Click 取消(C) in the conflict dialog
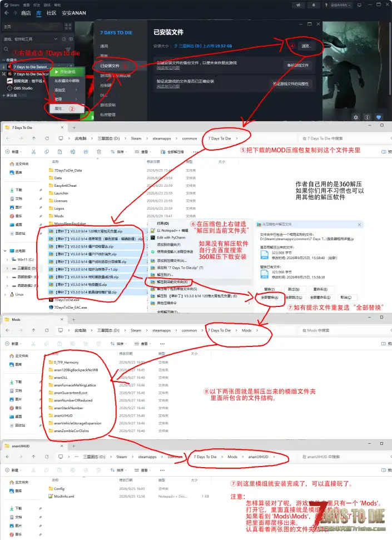 (346, 297)
